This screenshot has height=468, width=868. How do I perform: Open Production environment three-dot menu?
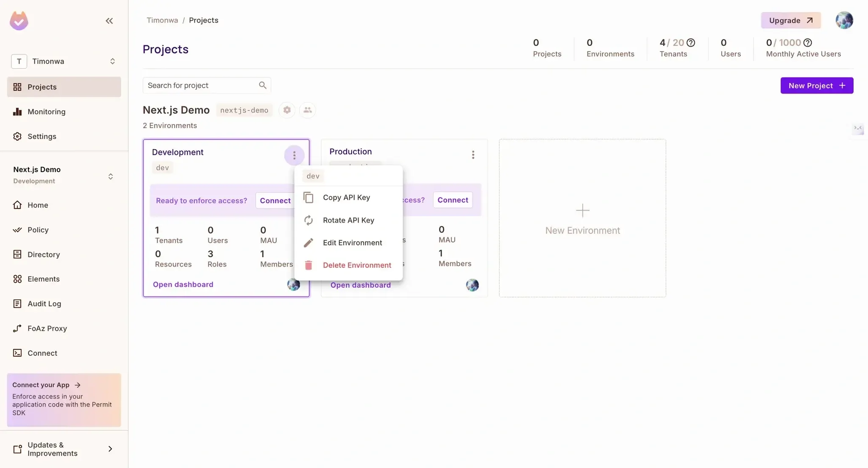[473, 155]
